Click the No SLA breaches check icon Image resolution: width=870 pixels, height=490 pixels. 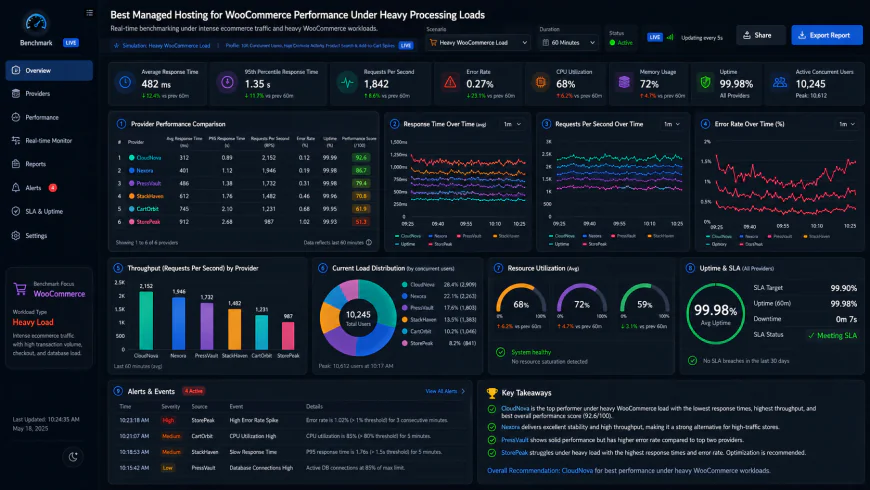click(x=692, y=361)
